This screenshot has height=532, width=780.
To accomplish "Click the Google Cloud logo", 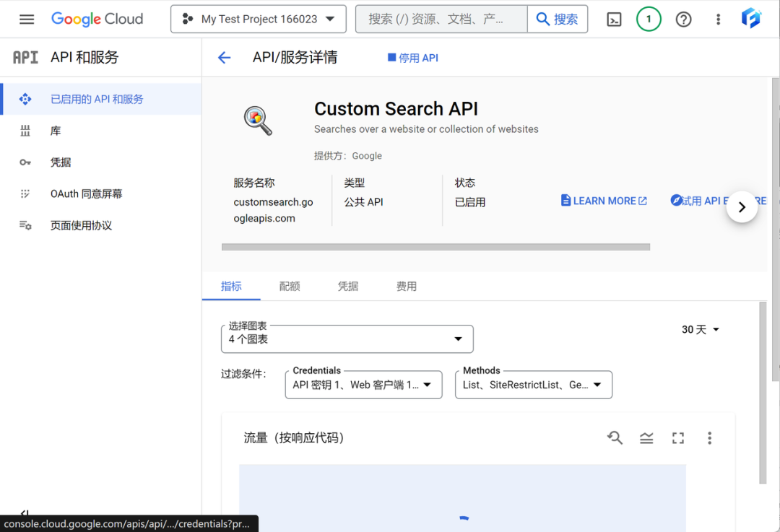I will [x=97, y=19].
